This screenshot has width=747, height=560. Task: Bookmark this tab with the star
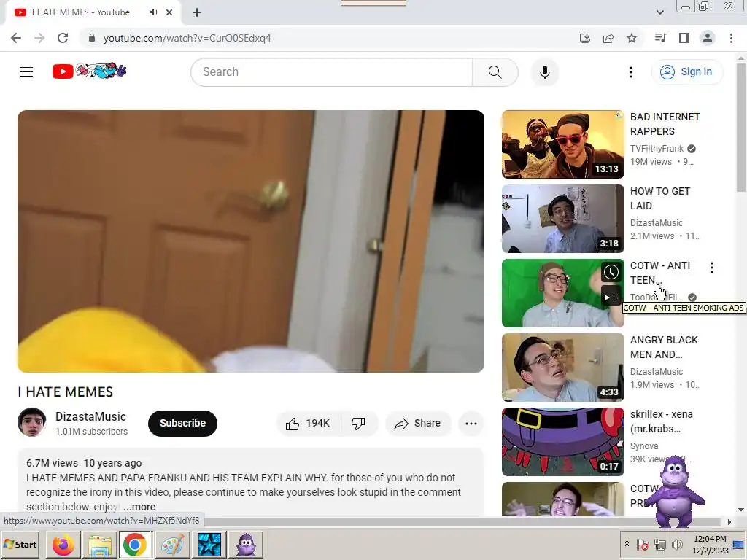click(632, 38)
